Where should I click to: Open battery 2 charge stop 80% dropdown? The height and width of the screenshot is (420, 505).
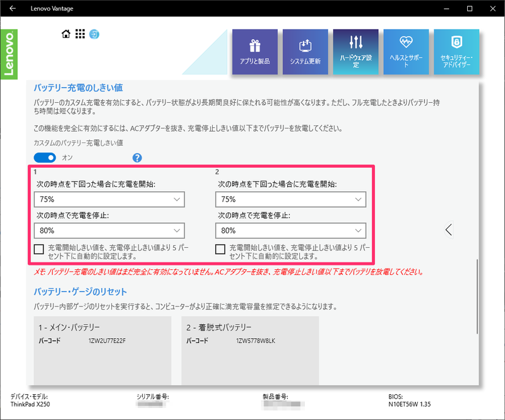(290, 231)
